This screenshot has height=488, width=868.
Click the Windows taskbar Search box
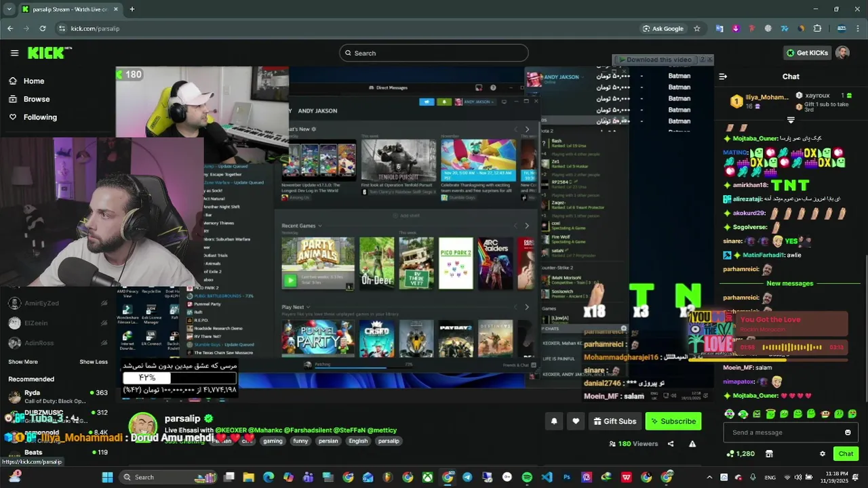click(x=168, y=477)
